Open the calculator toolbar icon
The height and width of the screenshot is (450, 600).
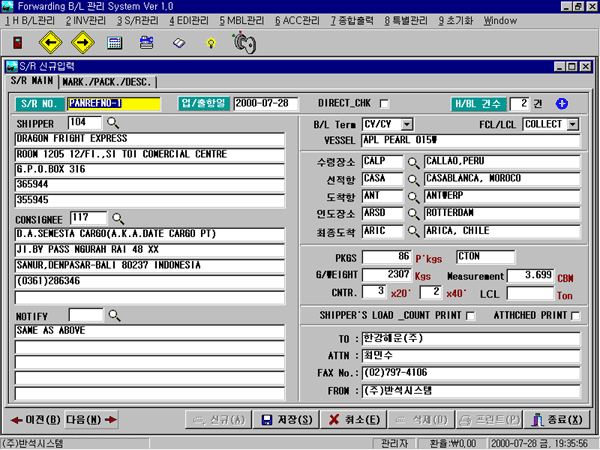coord(114,43)
